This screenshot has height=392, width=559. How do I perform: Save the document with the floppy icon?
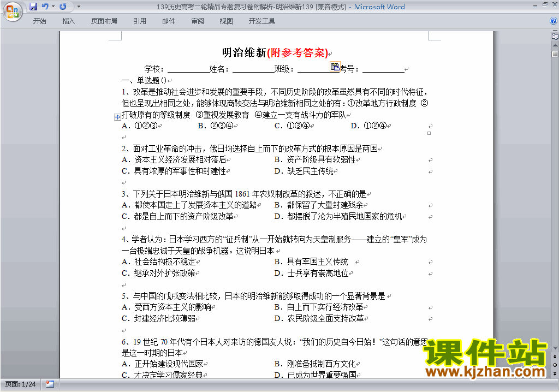tap(33, 7)
